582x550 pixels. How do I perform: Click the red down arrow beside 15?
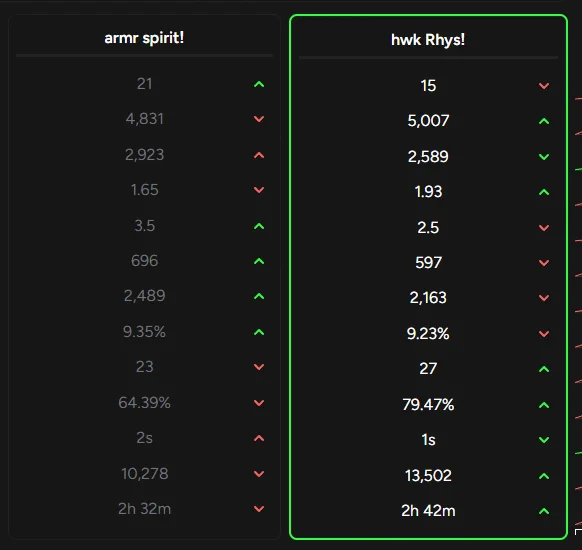point(544,86)
